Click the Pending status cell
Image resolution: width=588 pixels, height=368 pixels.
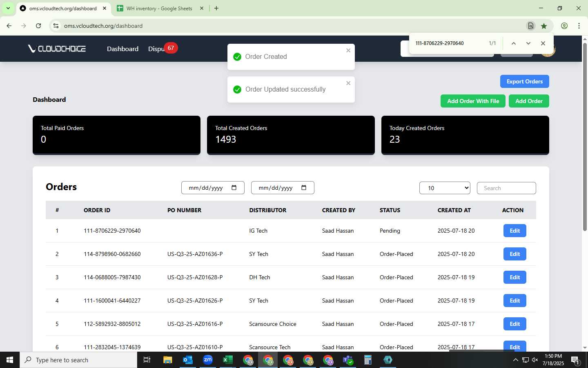[x=390, y=231]
